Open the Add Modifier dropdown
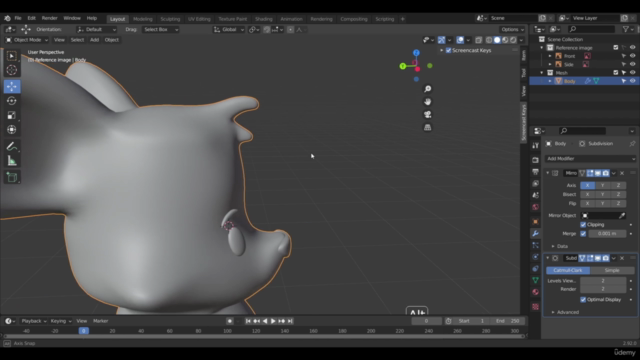Image resolution: width=640 pixels, height=360 pixels. point(591,159)
